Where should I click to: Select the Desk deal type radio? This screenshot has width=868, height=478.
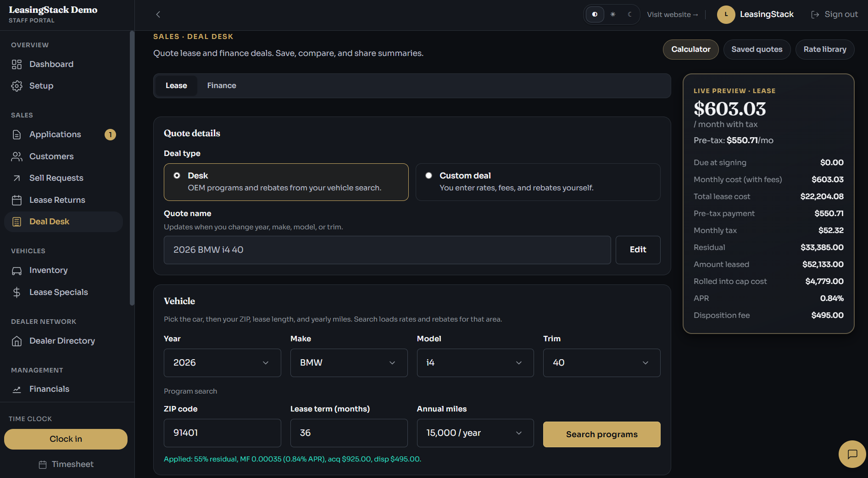pyautogui.click(x=177, y=176)
